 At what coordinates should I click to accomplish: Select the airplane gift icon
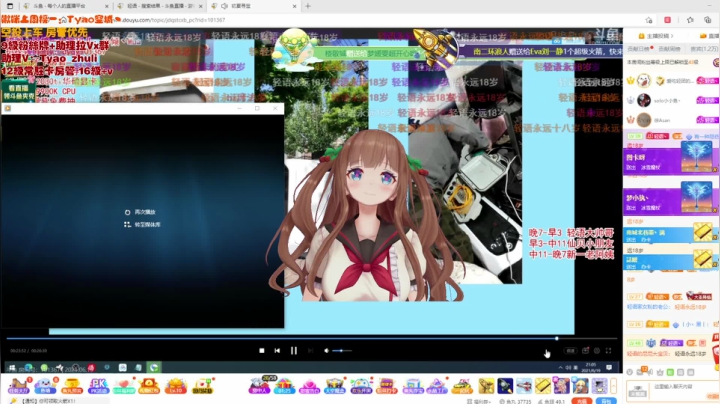click(x=523, y=386)
